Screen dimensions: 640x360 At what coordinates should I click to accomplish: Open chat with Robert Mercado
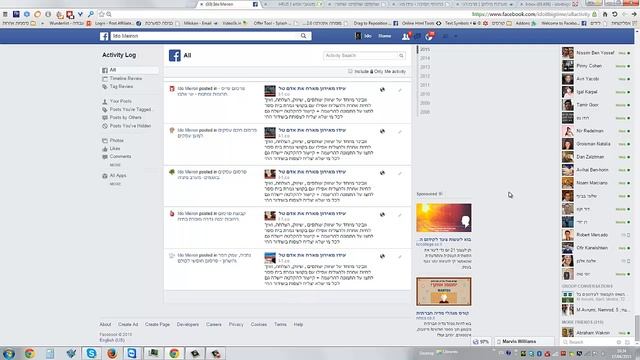[596, 235]
